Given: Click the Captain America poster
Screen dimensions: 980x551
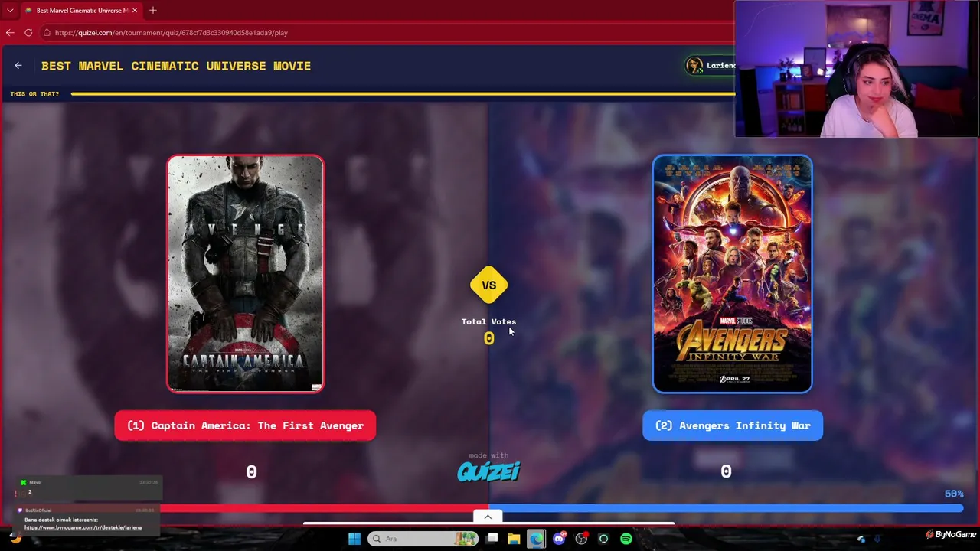Looking at the screenshot, I should tap(245, 274).
